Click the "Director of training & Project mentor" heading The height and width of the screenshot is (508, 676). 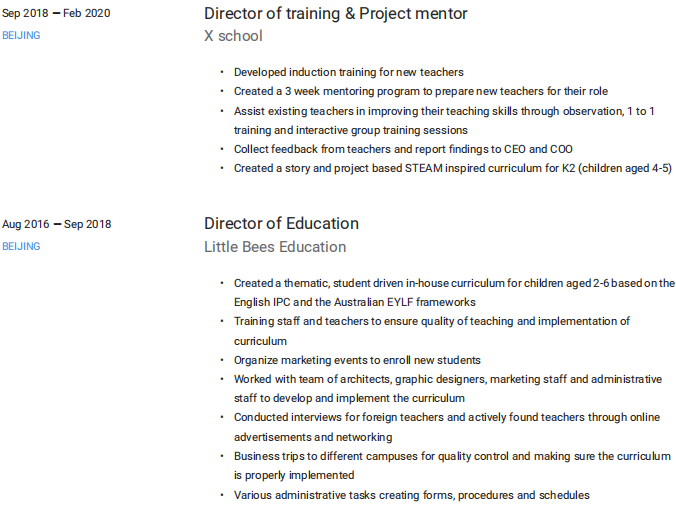tap(335, 14)
